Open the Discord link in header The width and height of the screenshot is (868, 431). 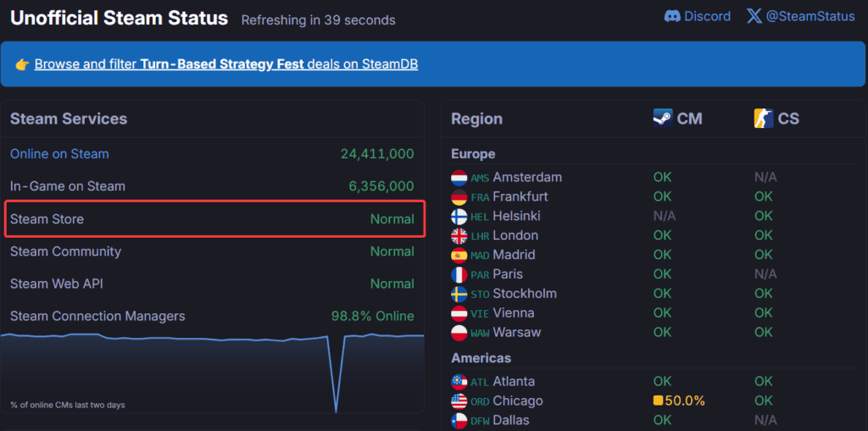pos(697,16)
